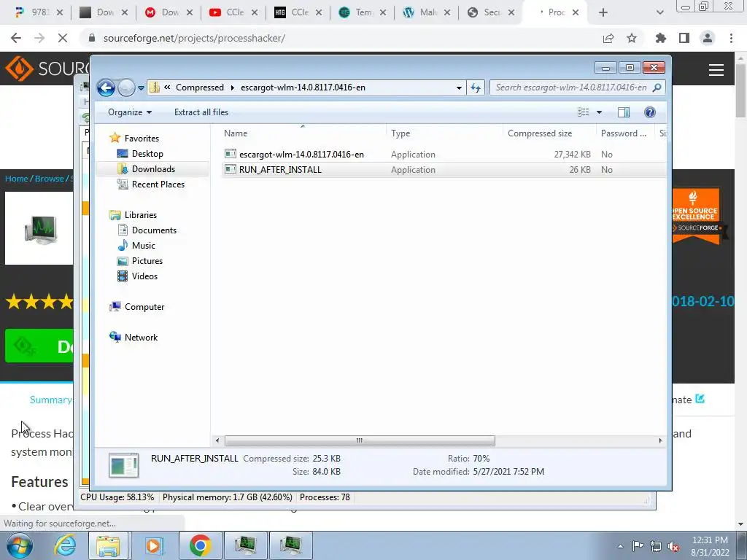Open Chrome extensions puzzle icon
The width and height of the screenshot is (747, 560).
[661, 38]
